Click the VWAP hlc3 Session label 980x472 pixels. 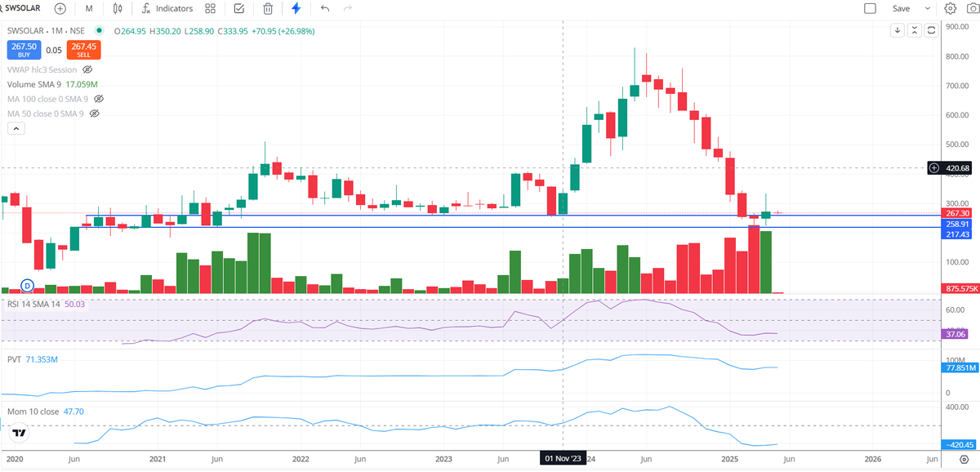(42, 70)
